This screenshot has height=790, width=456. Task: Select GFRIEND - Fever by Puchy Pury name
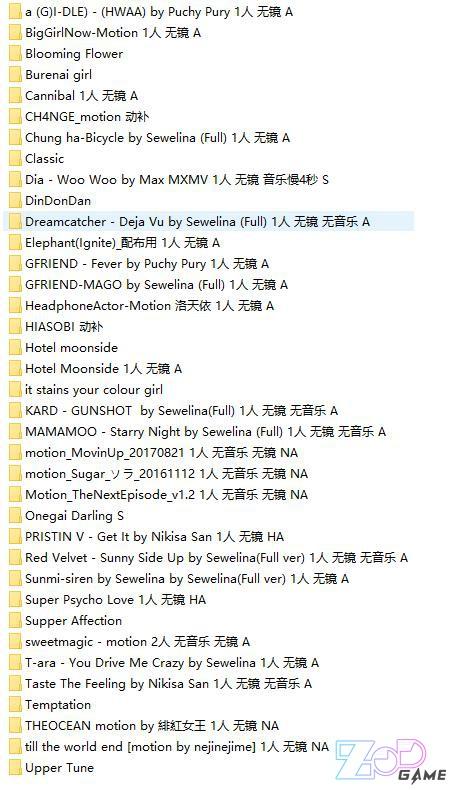[147, 264]
